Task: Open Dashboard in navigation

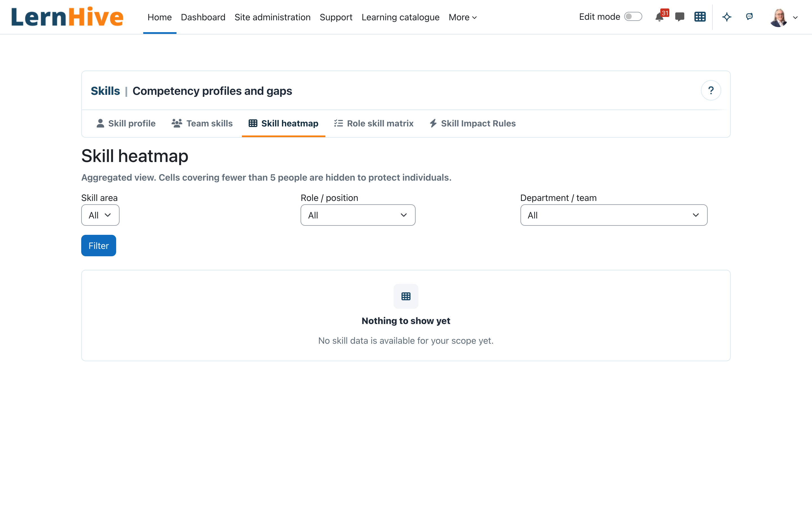Action: click(203, 17)
